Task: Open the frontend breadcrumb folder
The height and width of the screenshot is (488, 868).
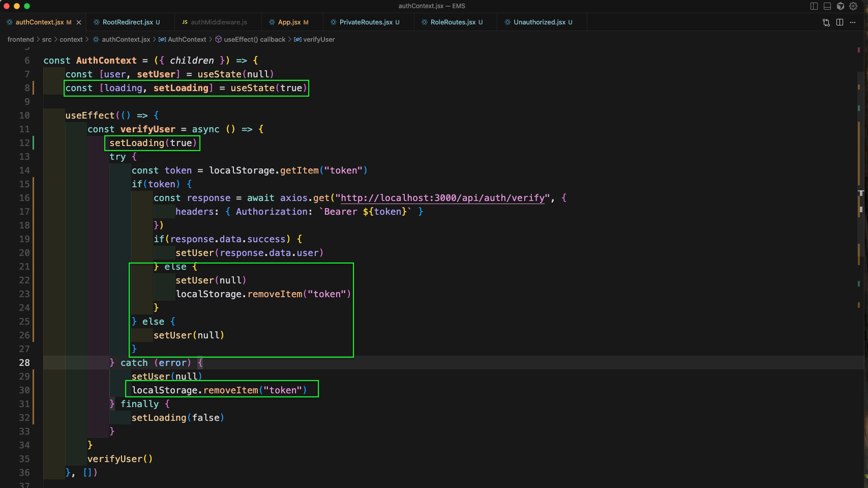Action: pyautogui.click(x=20, y=40)
